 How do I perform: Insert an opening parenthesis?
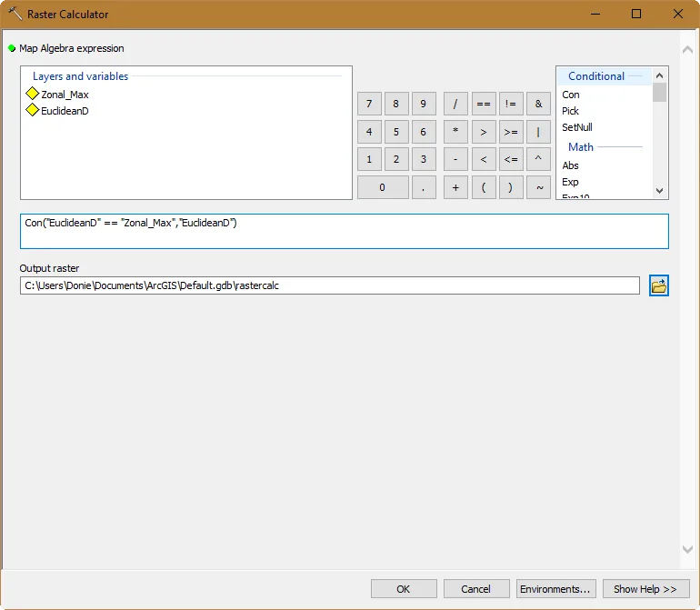484,187
